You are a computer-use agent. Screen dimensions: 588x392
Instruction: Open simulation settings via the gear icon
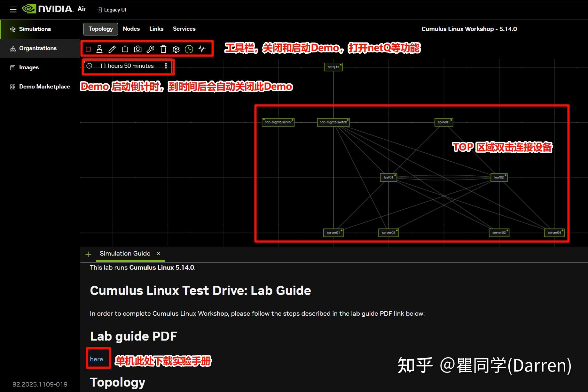tap(176, 49)
